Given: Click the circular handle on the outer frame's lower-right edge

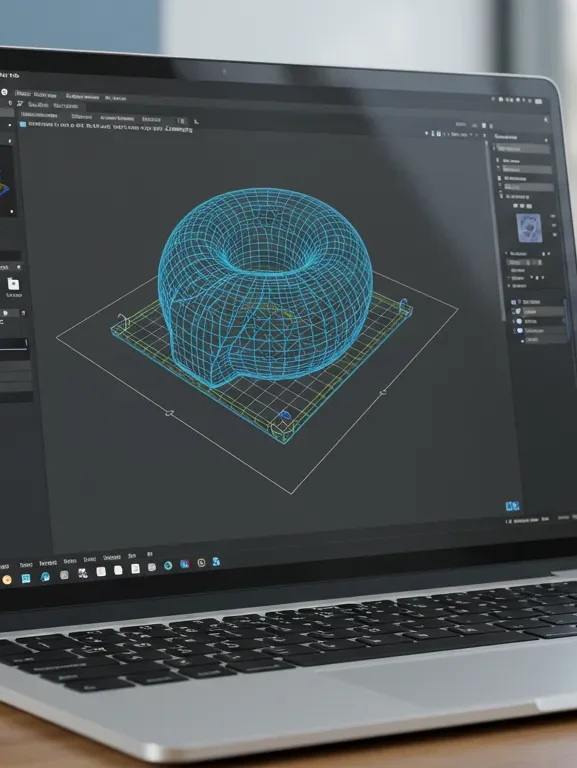Looking at the screenshot, I should (383, 391).
